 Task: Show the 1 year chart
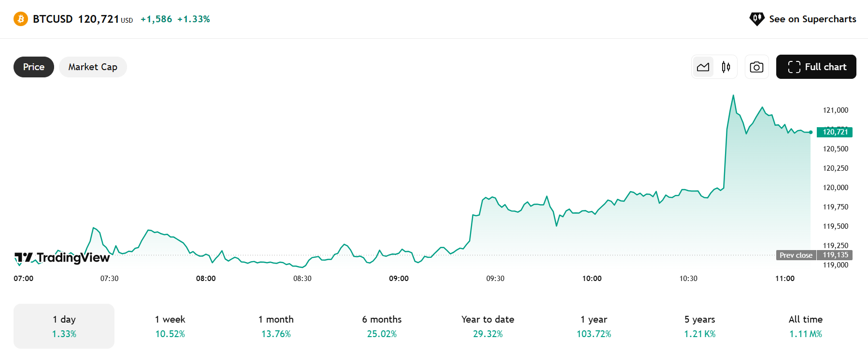594,326
